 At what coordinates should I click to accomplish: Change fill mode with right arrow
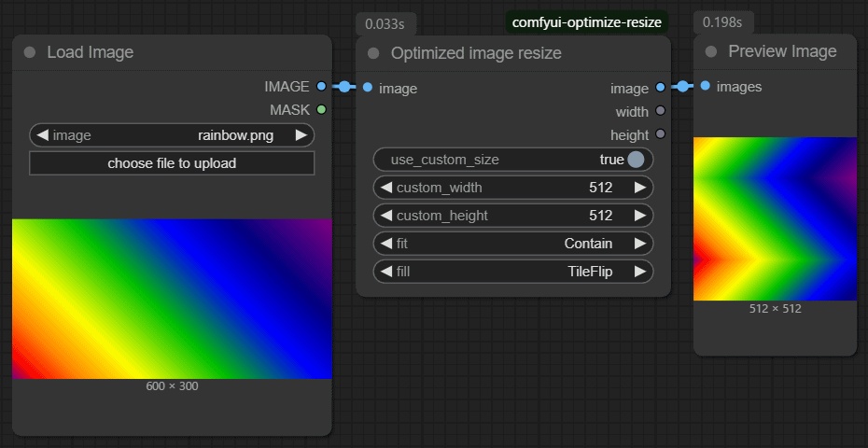[639, 272]
